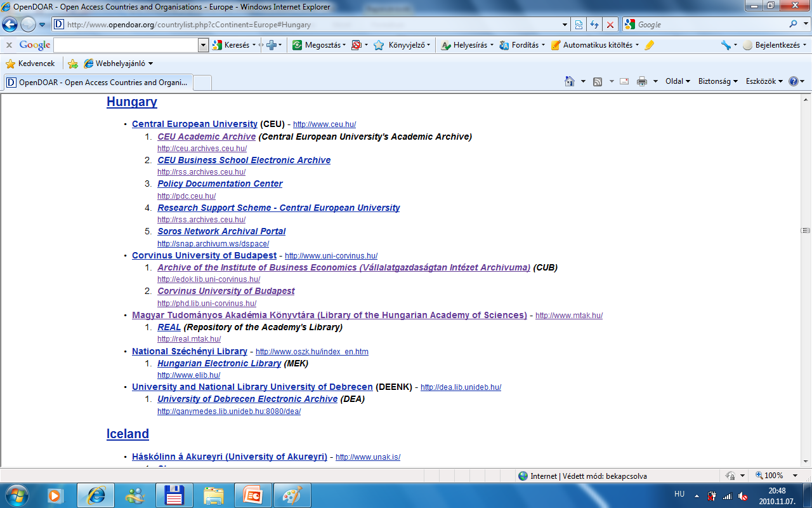
Task: Click the RSS feeds icon
Action: pyautogui.click(x=598, y=81)
